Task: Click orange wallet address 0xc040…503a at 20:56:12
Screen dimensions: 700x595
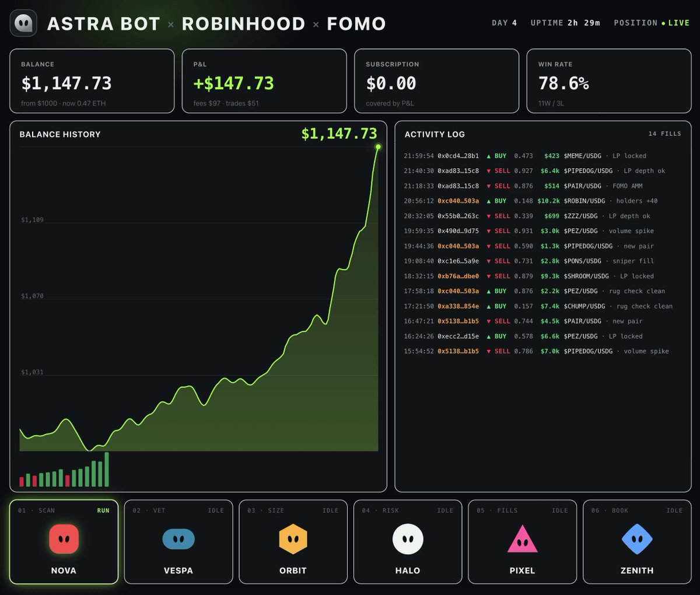Action: pyautogui.click(x=458, y=201)
